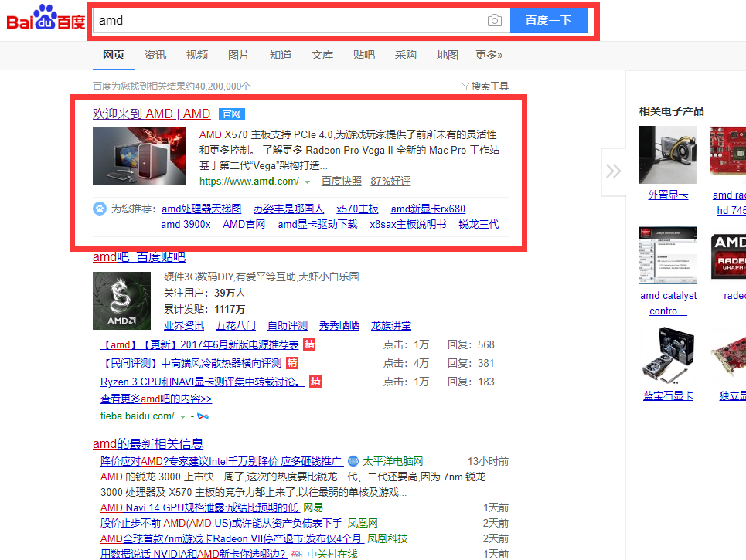Open 2017年6月新版电源推荐表 post
746x560 pixels.
click(x=199, y=344)
